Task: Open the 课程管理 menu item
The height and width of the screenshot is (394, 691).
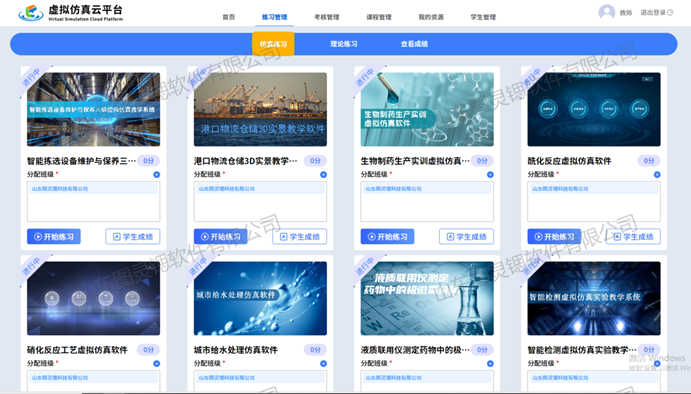Action: [x=379, y=17]
